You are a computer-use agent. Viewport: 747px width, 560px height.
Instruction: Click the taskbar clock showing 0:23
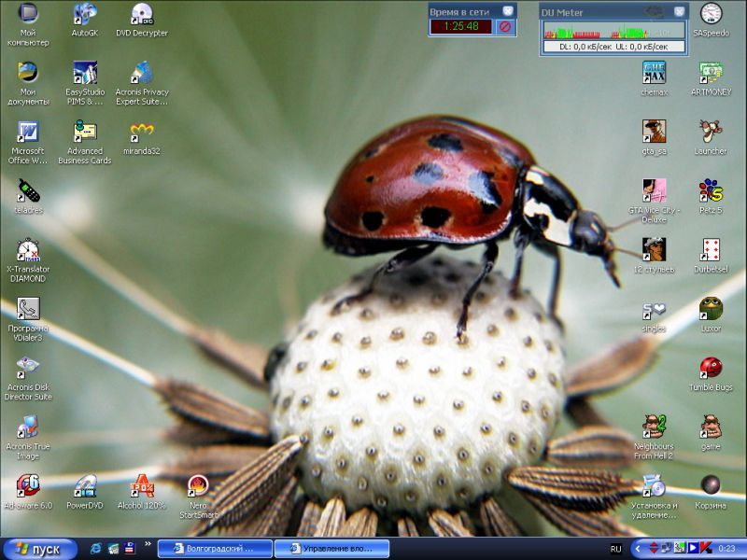726,549
